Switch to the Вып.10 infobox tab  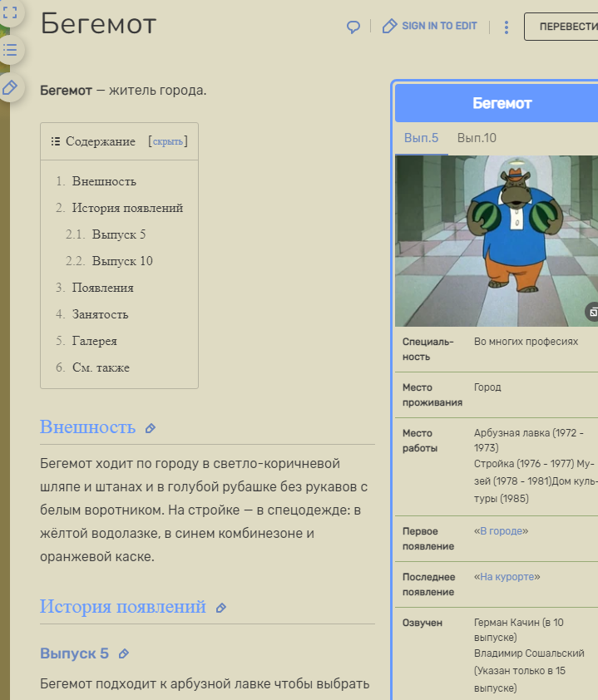click(477, 138)
